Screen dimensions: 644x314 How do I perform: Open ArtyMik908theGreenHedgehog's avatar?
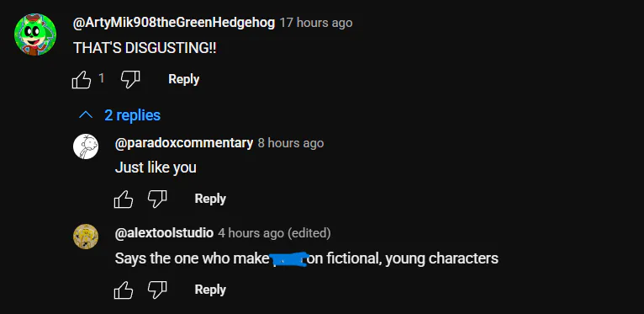35,35
